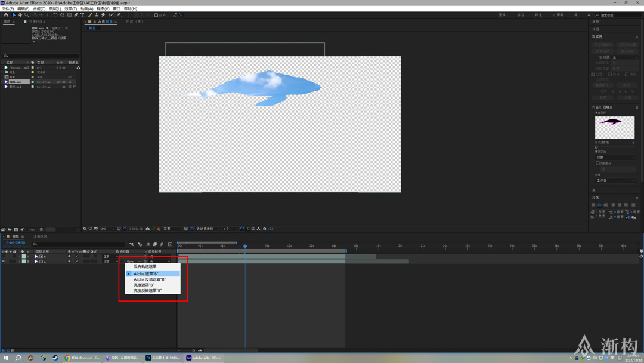Toggle the snapping (对齐) checkbox in the toolbar

(x=156, y=15)
